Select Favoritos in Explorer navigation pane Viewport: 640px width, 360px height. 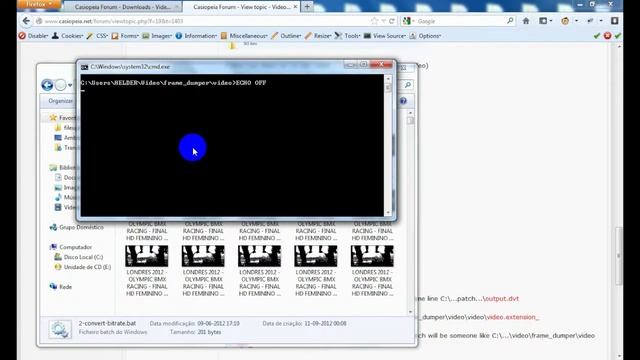(x=62, y=118)
